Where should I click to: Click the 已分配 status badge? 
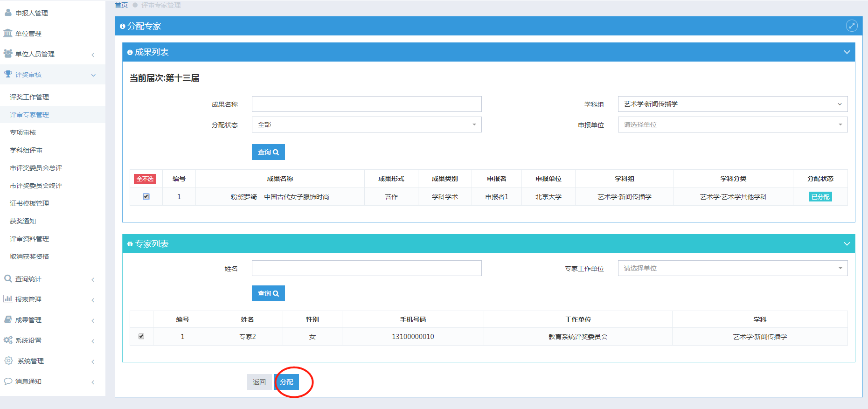[x=820, y=197]
